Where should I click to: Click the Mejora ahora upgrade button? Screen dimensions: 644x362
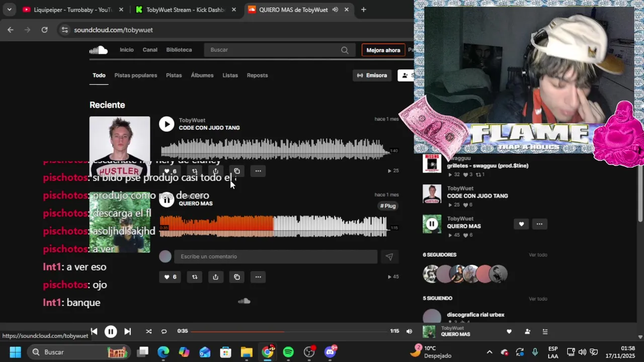[x=383, y=50]
